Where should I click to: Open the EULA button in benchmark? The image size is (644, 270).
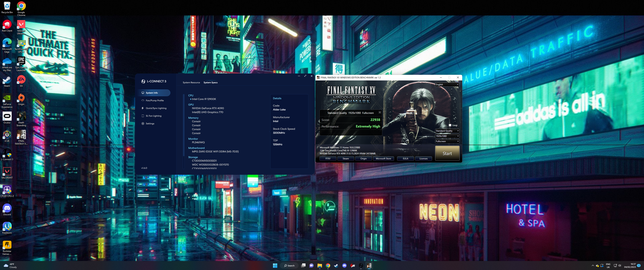(405, 159)
